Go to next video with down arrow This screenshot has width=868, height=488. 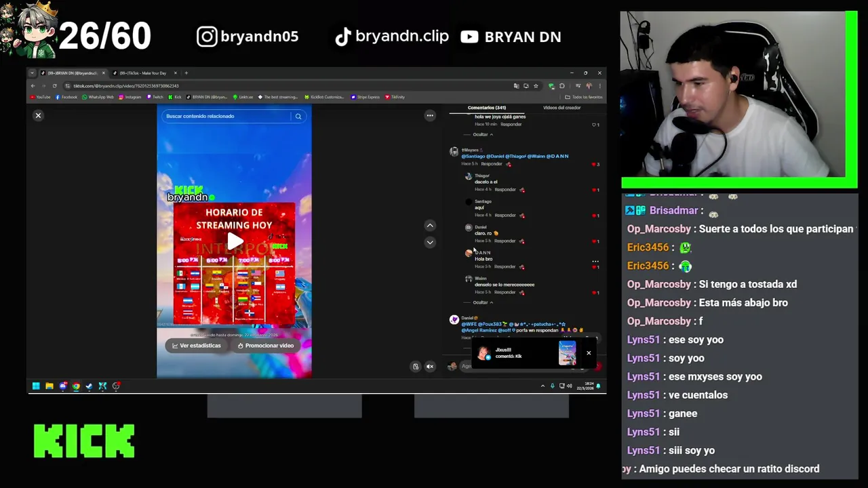pos(429,242)
